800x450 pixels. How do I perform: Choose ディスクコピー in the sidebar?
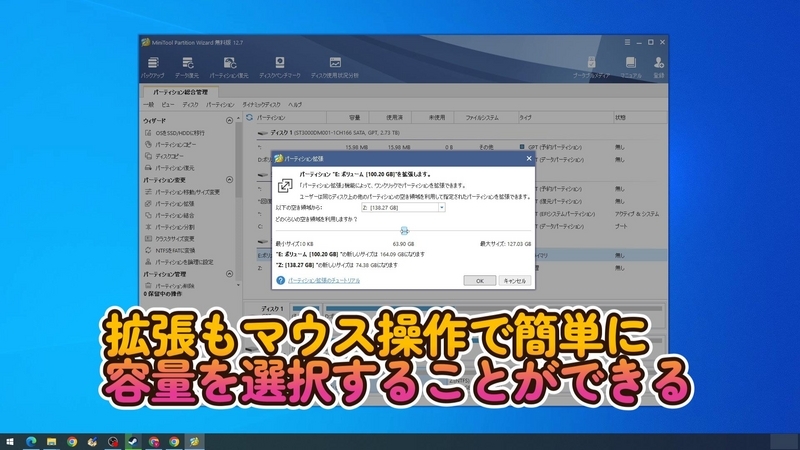coord(169,156)
